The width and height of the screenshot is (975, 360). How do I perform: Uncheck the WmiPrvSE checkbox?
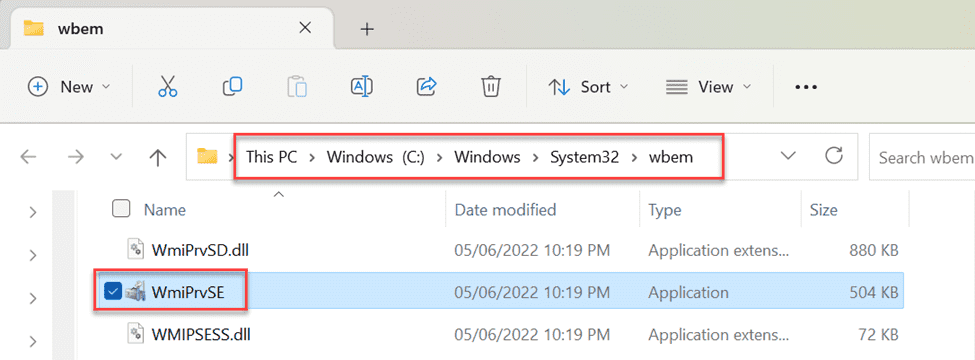coord(113,291)
